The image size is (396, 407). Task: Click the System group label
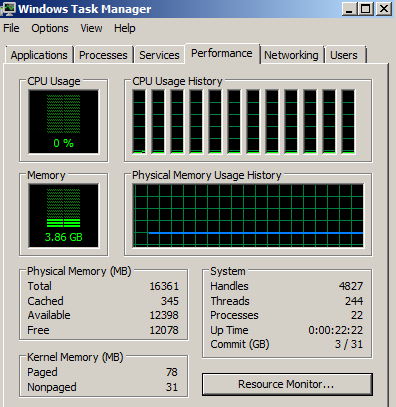[x=228, y=271]
